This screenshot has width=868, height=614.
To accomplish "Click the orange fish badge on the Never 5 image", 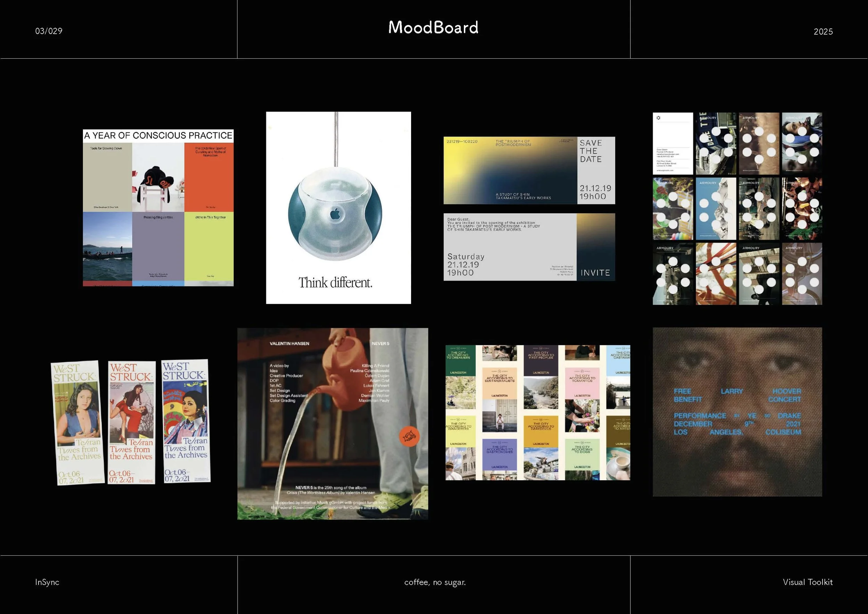I will coord(409,436).
